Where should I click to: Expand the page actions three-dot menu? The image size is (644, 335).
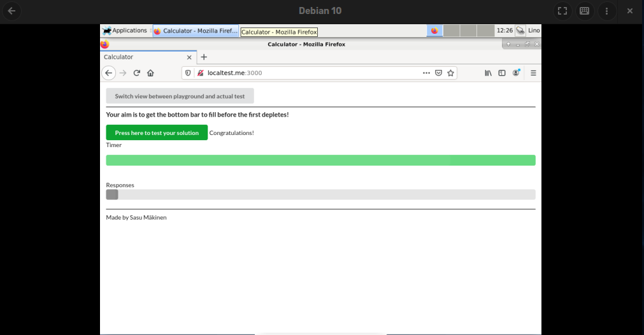426,73
